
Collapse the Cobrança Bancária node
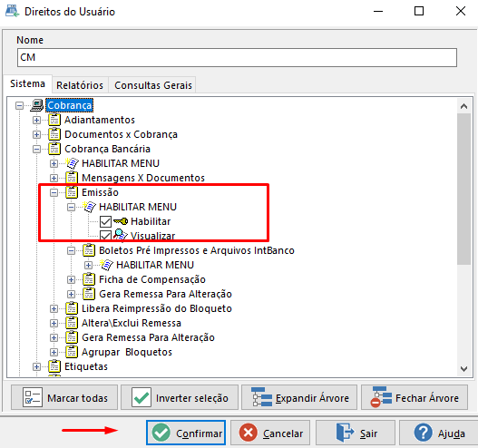coord(36,149)
